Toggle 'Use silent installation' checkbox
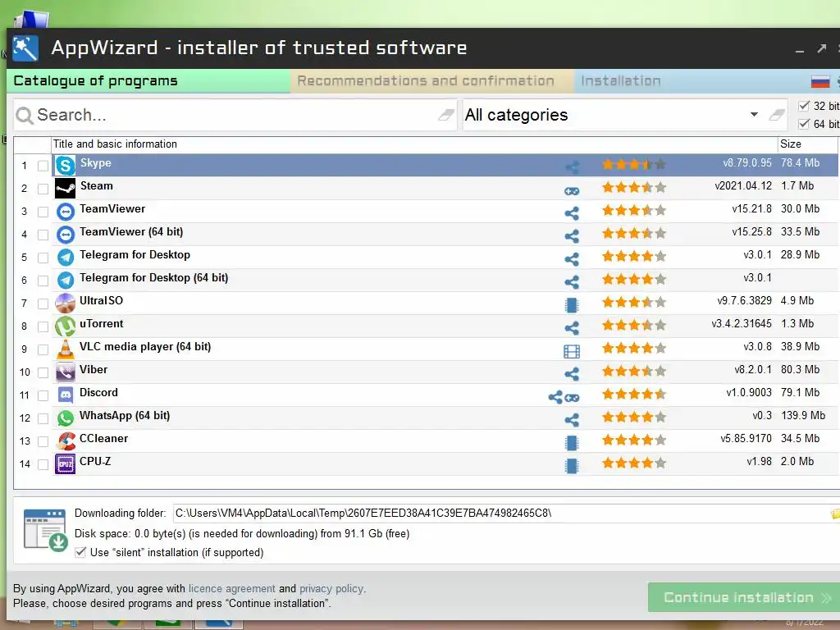 click(80, 552)
